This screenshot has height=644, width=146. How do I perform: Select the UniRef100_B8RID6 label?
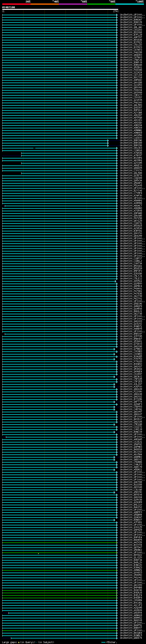(131, 146)
